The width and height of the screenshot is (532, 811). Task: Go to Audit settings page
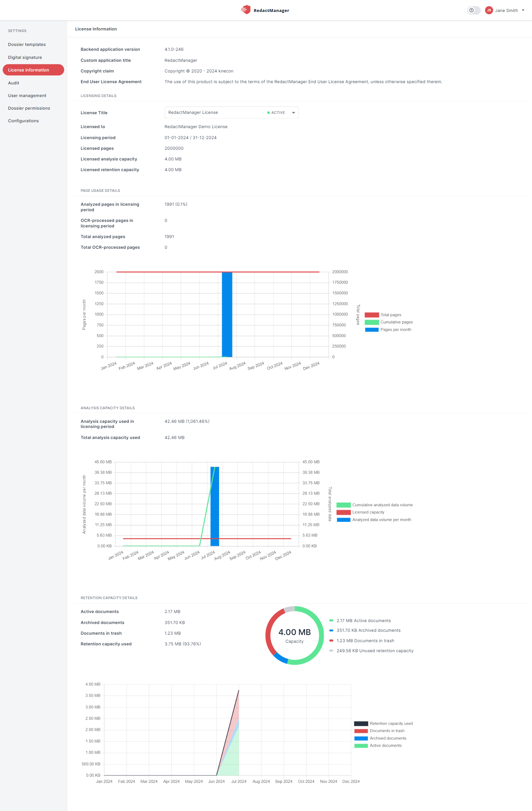coord(14,83)
